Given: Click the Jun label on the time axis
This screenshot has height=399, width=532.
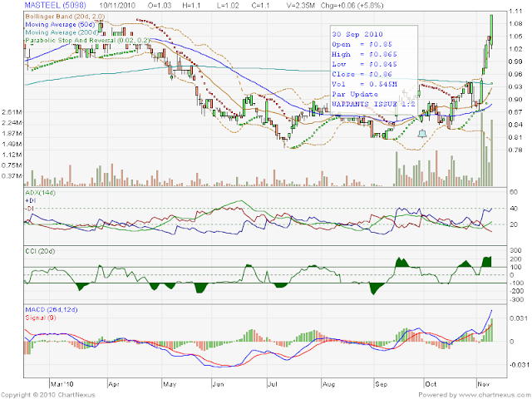Looking at the screenshot, I should click(218, 384).
